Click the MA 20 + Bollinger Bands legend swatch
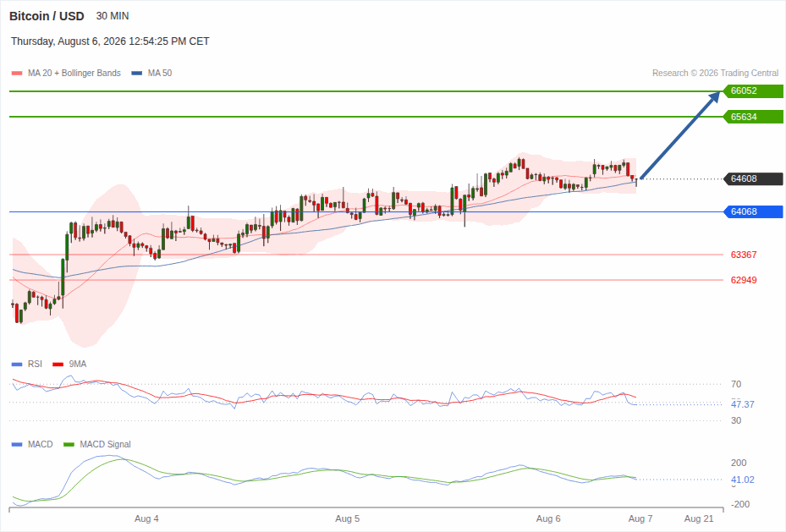 click(17, 73)
